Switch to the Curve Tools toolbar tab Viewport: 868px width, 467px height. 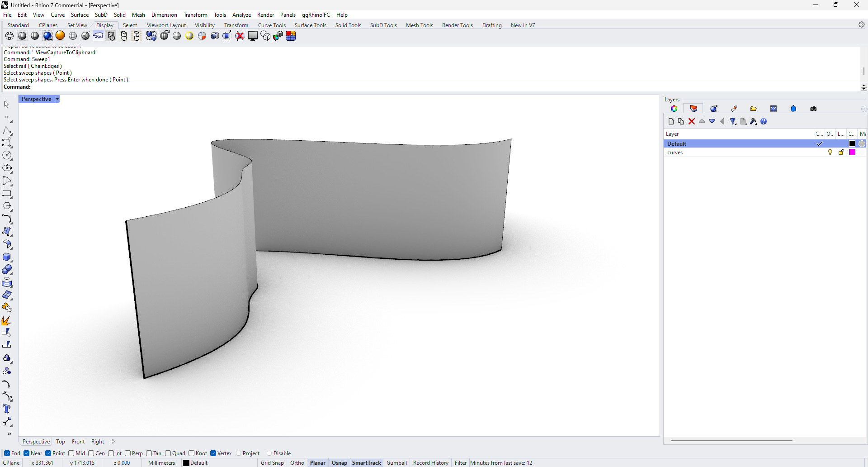[272, 25]
